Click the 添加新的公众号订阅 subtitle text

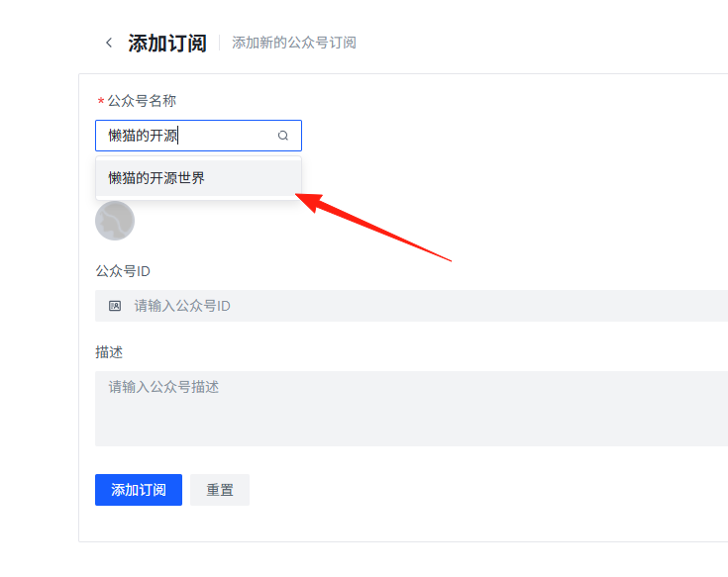point(294,43)
